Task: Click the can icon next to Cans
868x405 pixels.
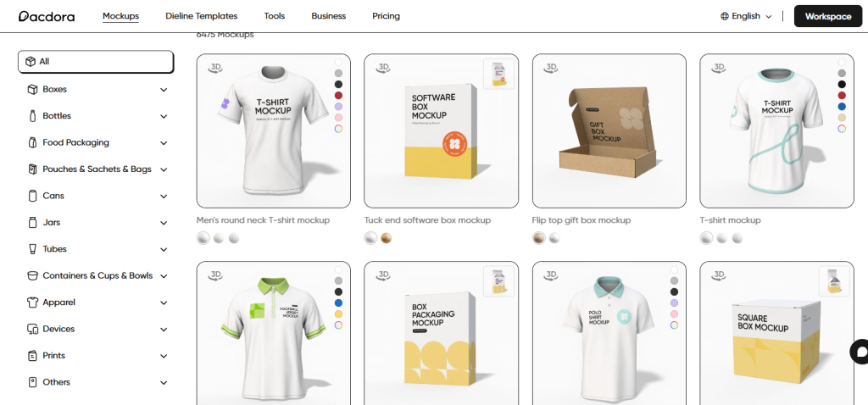Action: [32, 196]
